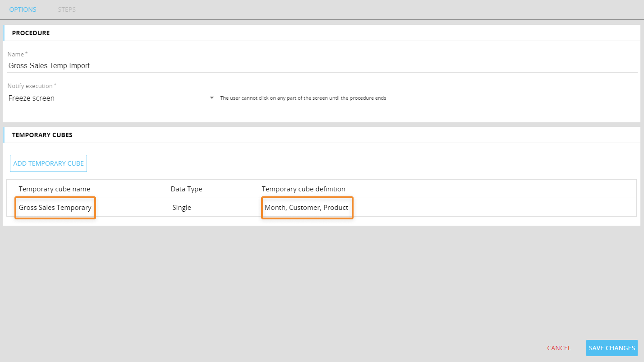This screenshot has height=362, width=644.
Task: Click the Name field label
Action: click(x=18, y=54)
